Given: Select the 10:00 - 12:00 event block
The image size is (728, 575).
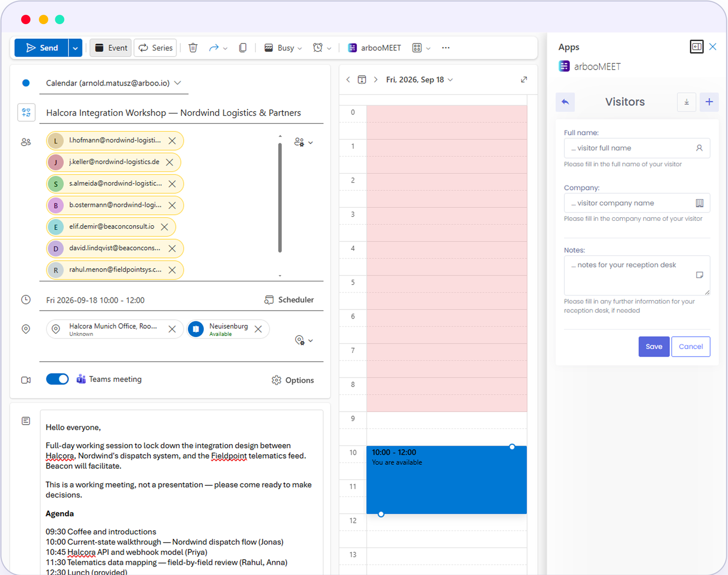Looking at the screenshot, I should (x=446, y=480).
